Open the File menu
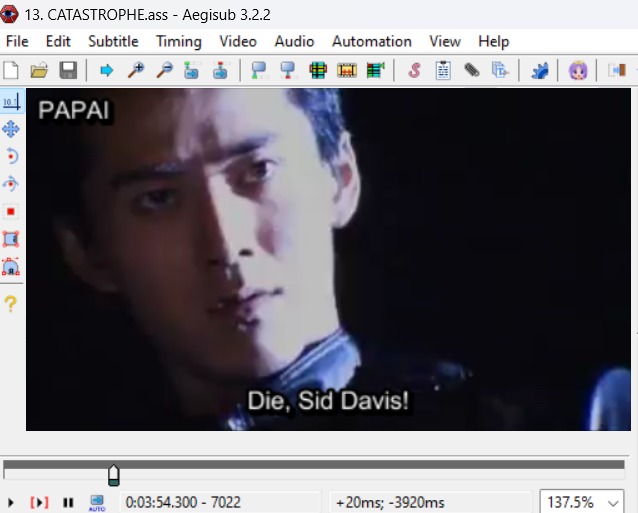The height and width of the screenshot is (513, 638). coord(17,41)
